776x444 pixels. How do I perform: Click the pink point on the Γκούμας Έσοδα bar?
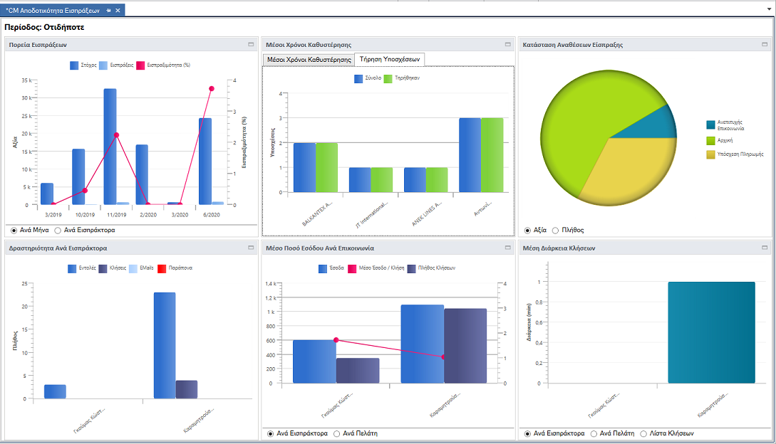[x=336, y=340]
